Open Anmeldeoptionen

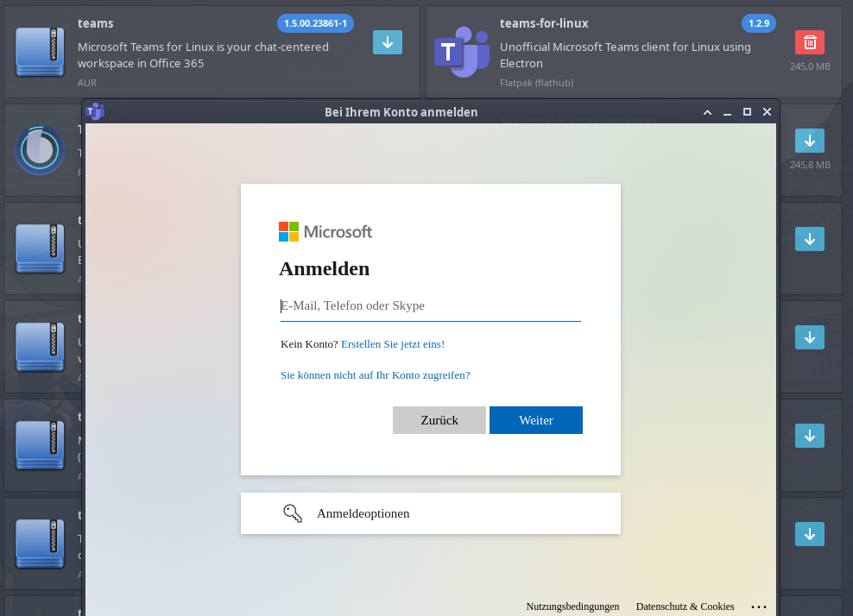coord(430,513)
